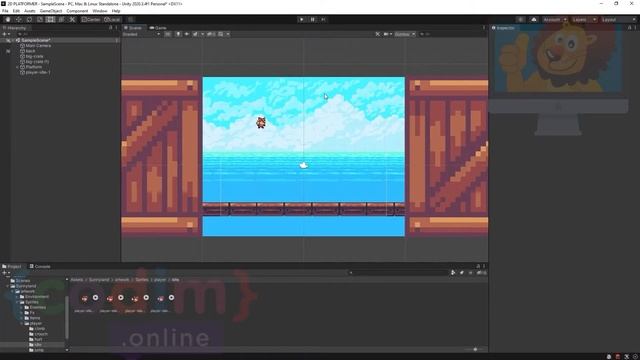Lock the Inspector panel

(x=629, y=28)
